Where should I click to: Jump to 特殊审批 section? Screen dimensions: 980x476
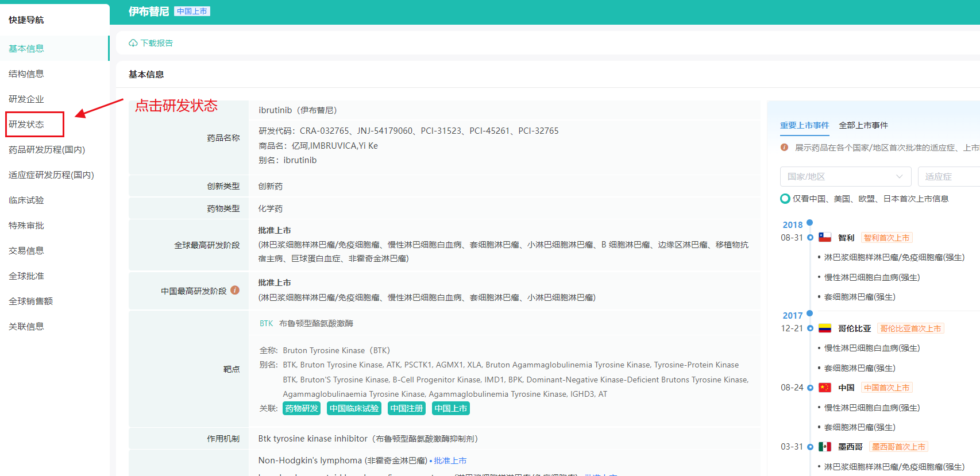tap(26, 225)
